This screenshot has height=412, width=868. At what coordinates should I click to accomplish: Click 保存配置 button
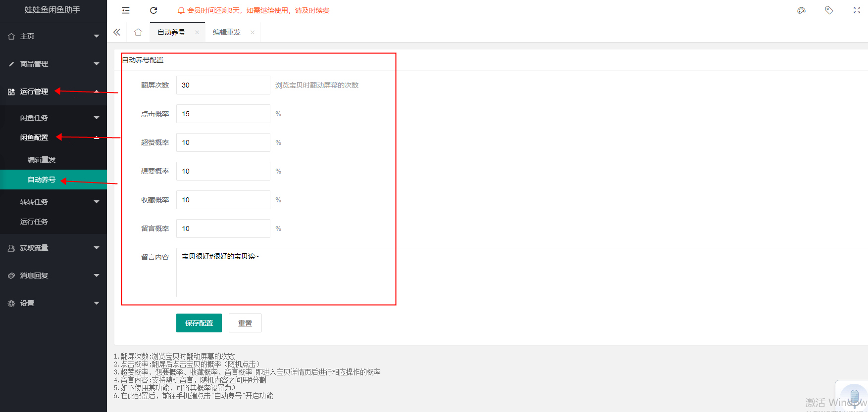[x=199, y=323]
